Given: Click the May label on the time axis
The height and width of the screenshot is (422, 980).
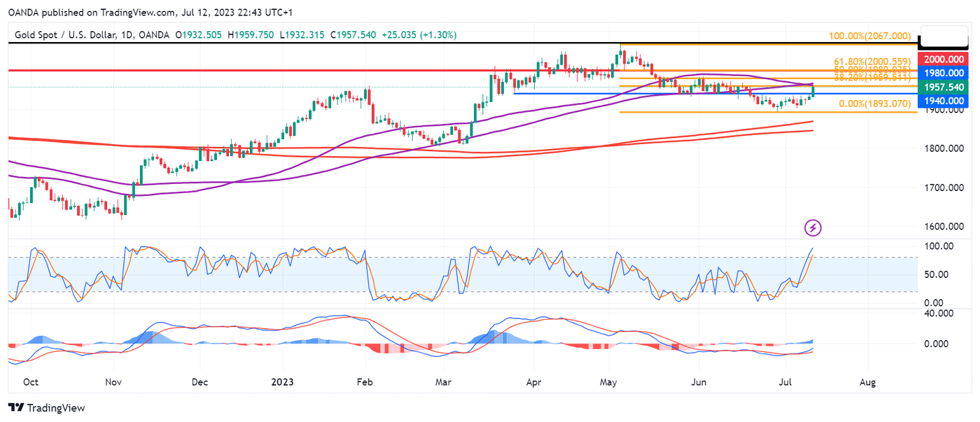Looking at the screenshot, I should pyautogui.click(x=608, y=382).
